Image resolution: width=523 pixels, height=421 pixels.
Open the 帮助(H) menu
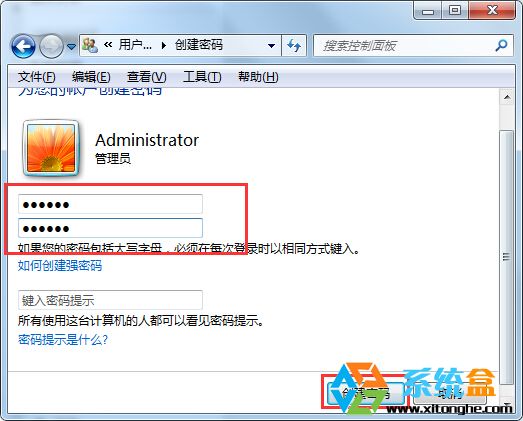[258, 77]
